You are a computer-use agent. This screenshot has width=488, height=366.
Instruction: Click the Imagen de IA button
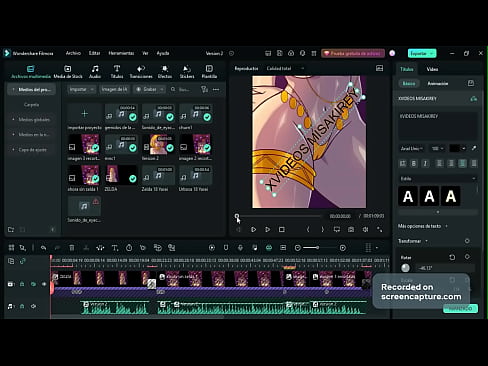tap(114, 89)
